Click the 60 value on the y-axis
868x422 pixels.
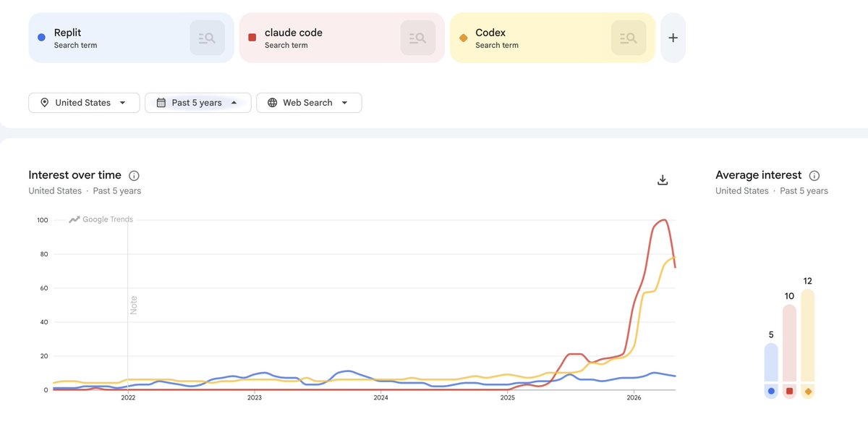point(43,288)
